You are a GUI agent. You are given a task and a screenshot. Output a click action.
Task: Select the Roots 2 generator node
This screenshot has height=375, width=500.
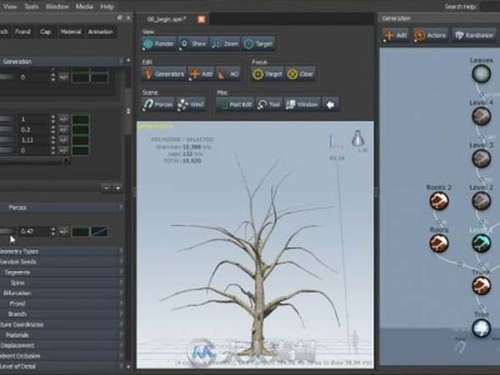tap(439, 201)
